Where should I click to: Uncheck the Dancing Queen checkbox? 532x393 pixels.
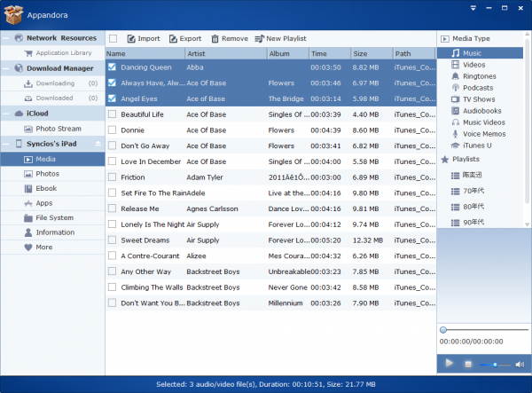pos(112,67)
